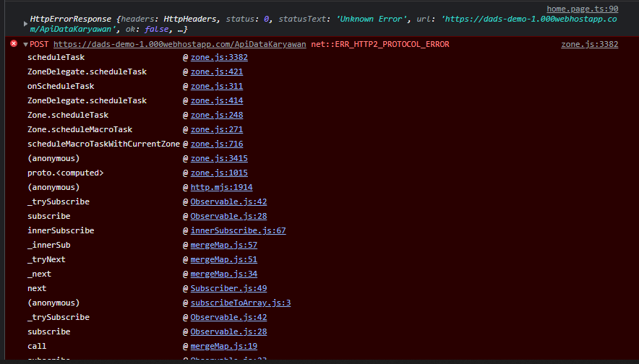Open zone.js:3382 link at right edge
Image resolution: width=639 pixels, height=364 pixels.
point(589,44)
